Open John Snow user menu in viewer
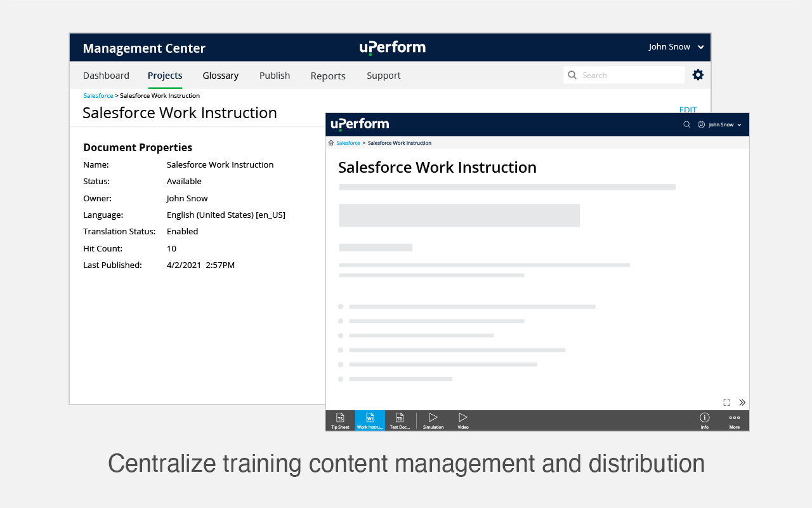Screen dimensions: 812x508 click(x=719, y=124)
